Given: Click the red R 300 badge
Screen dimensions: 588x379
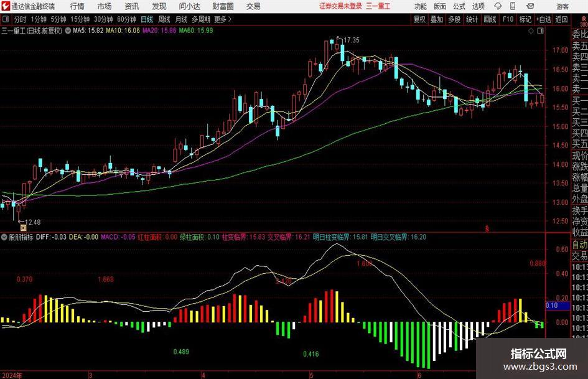Looking at the screenshot, I should pyautogui.click(x=584, y=21).
